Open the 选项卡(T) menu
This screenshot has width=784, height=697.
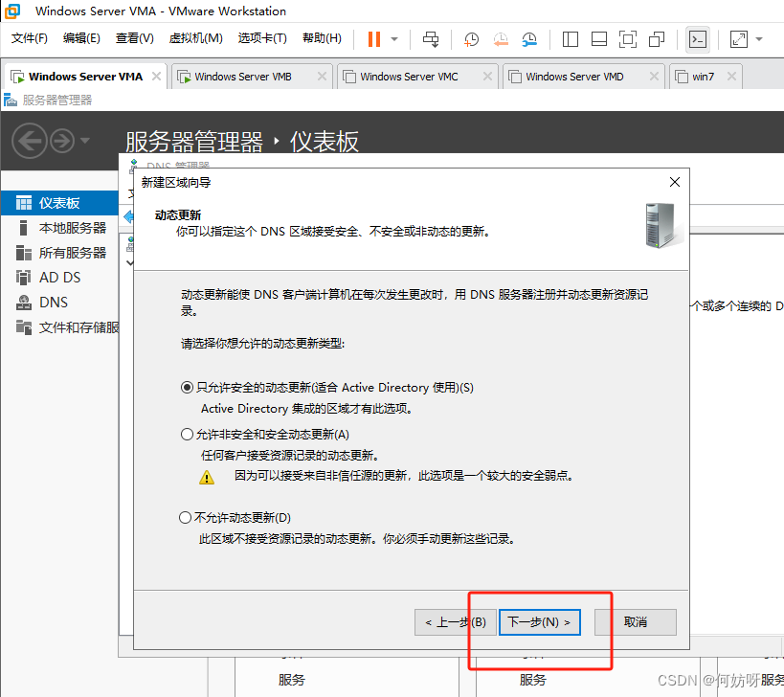pyautogui.click(x=262, y=38)
